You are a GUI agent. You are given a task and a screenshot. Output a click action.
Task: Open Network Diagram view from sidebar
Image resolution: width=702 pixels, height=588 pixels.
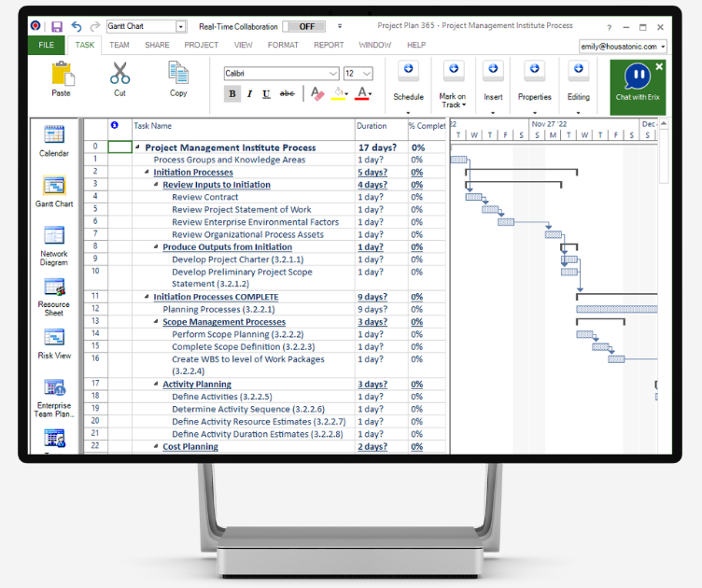[54, 245]
